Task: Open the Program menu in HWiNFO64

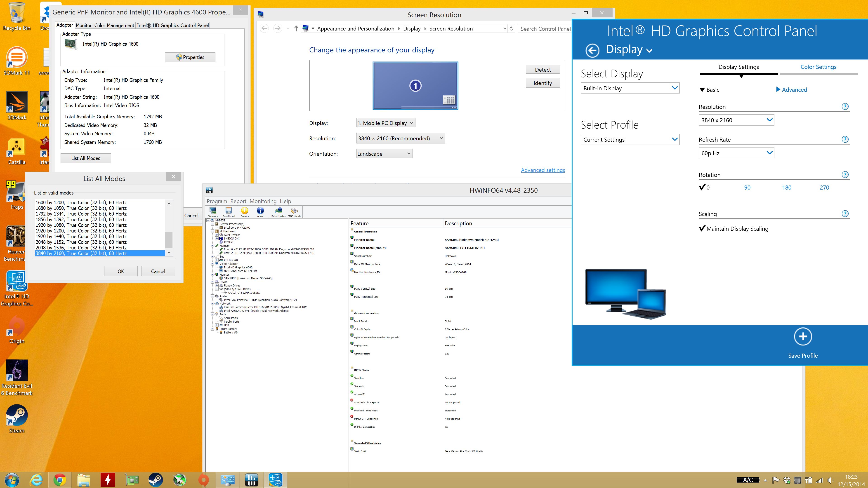Action: tap(217, 201)
